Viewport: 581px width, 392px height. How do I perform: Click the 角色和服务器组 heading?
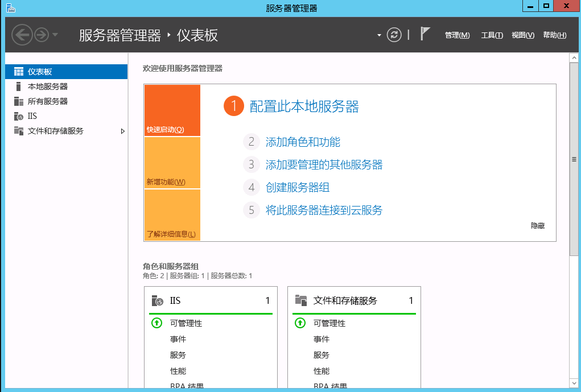tap(171, 266)
